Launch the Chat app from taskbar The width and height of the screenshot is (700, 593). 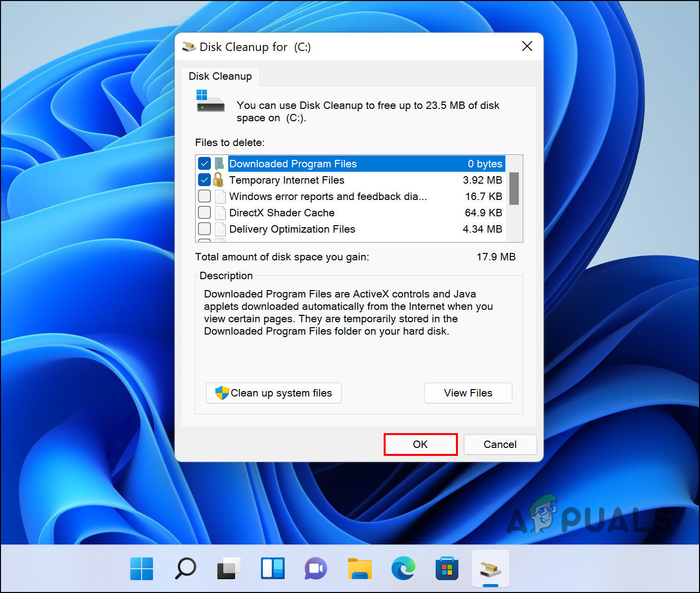coord(316,568)
